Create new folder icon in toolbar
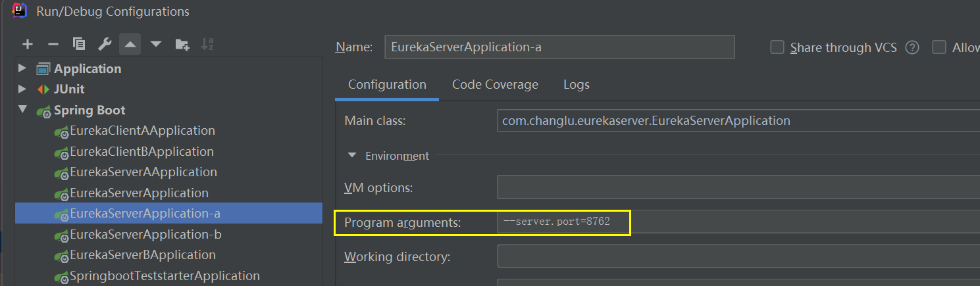Screen dimensions: 980x286 pyautogui.click(x=182, y=44)
